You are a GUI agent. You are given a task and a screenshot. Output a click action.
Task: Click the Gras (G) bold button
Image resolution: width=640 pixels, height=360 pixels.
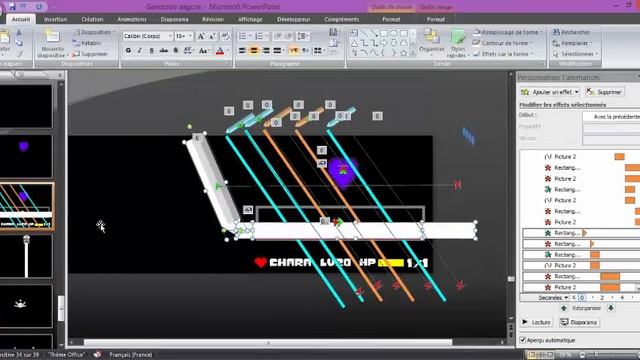coord(128,50)
